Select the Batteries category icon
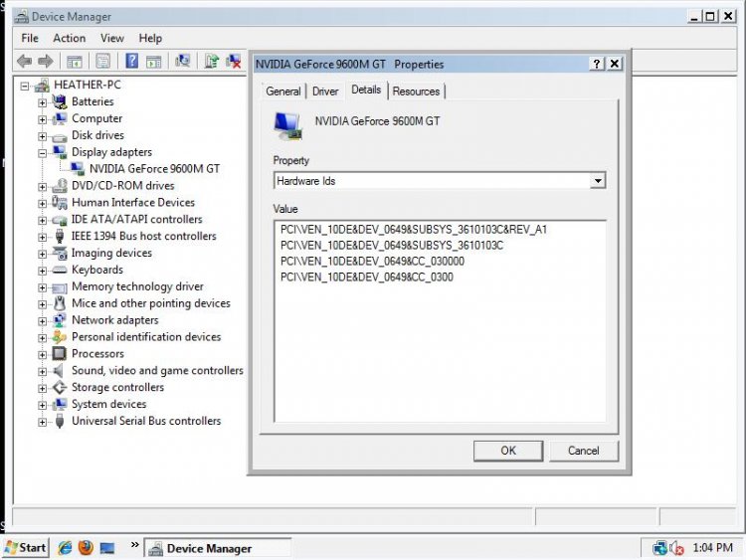 (60, 101)
